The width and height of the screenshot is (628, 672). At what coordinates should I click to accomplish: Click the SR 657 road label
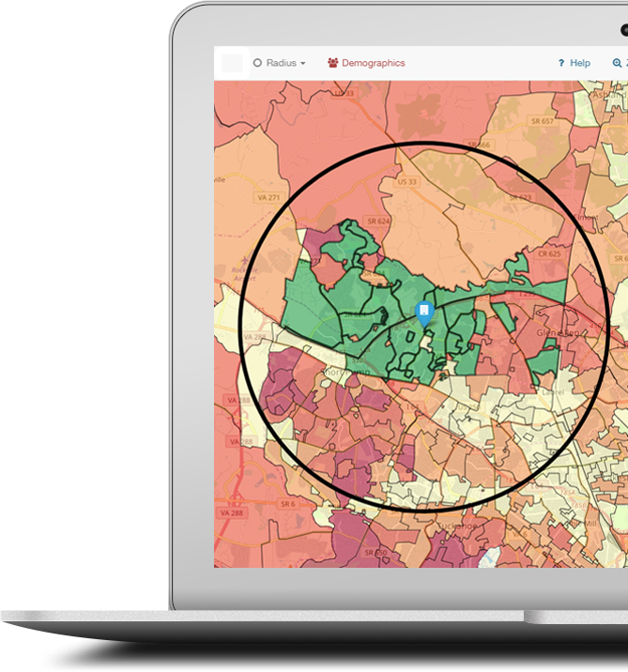tap(542, 121)
